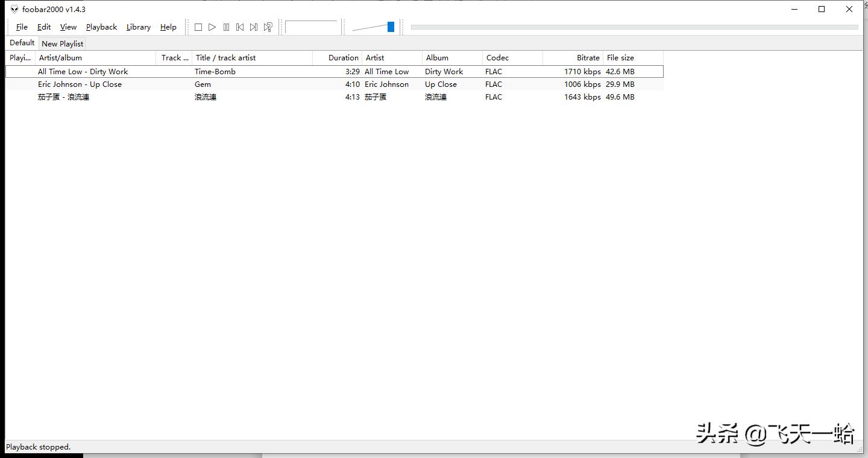The height and width of the screenshot is (458, 868).
Task: Adjust the volume slider handle
Action: coord(391,27)
